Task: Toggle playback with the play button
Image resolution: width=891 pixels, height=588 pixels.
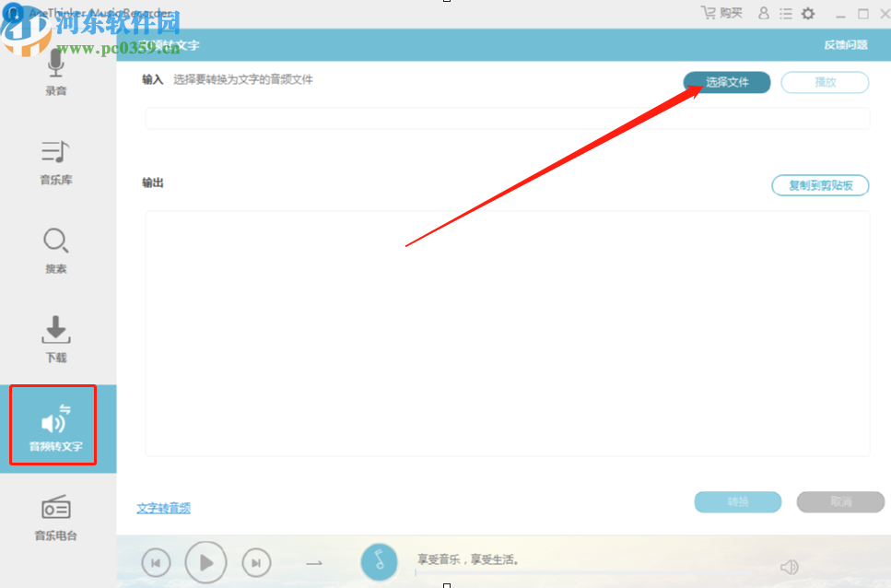Action: coord(205,562)
